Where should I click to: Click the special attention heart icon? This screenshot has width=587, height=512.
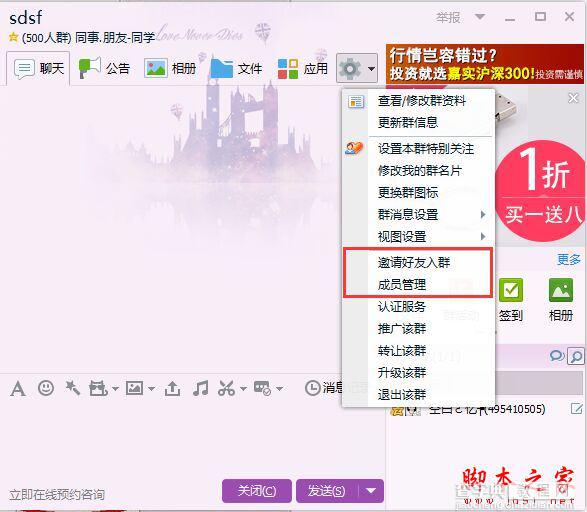pyautogui.click(x=354, y=149)
